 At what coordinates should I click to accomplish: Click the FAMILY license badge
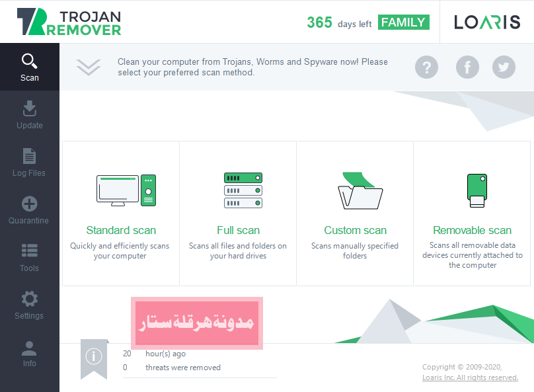coord(404,22)
